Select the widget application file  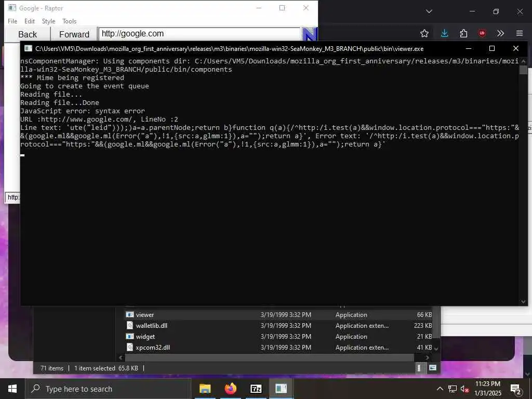click(x=279, y=336)
